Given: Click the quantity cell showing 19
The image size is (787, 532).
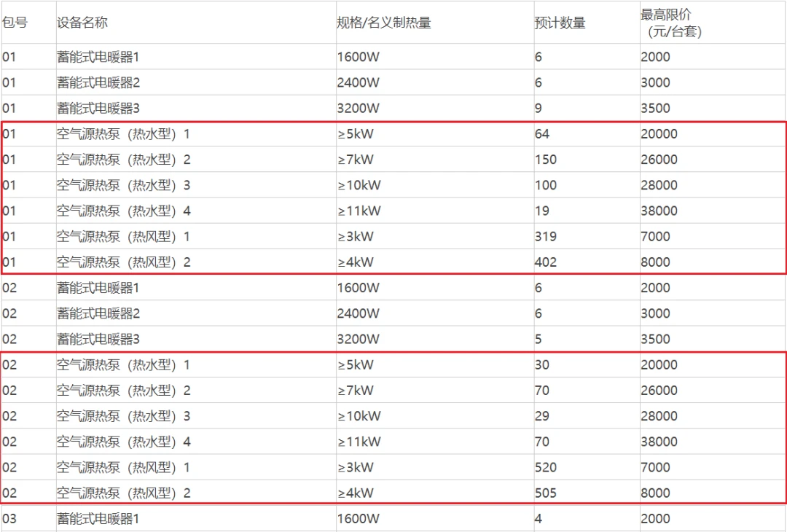Looking at the screenshot, I should point(542,211).
